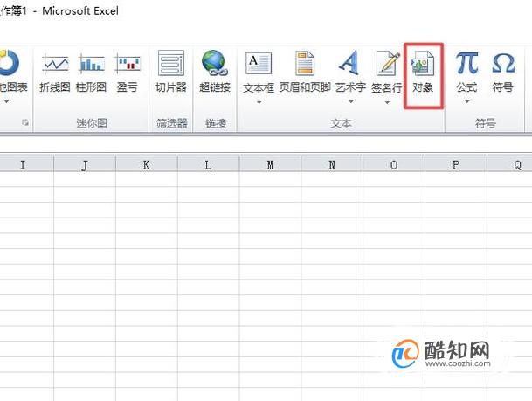This screenshot has height=401, width=532.
Task: Select column O header
Action: pyautogui.click(x=394, y=165)
